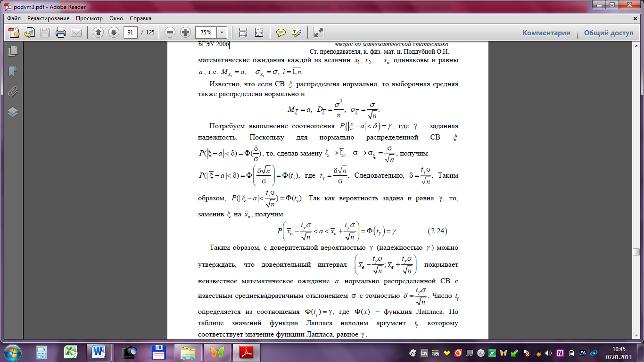The width and height of the screenshot is (644, 362).
Task: Switch to the Word taskbar window
Action: point(100,352)
